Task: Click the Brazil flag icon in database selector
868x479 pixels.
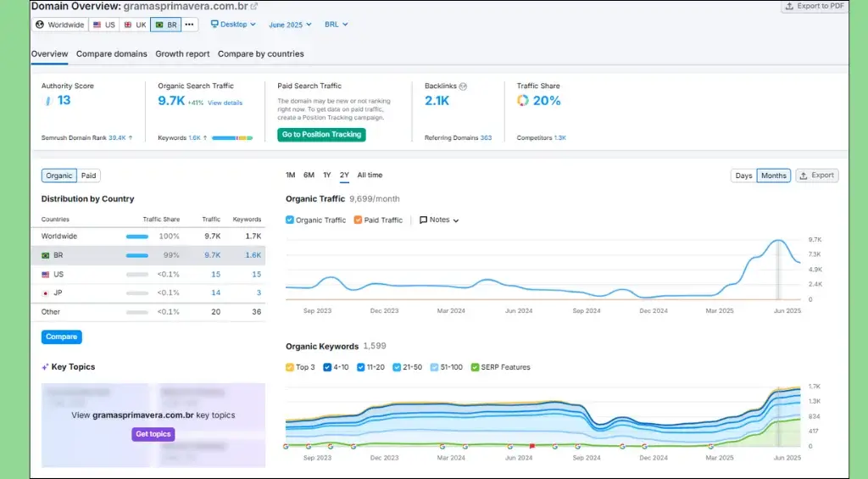Action: [159, 25]
